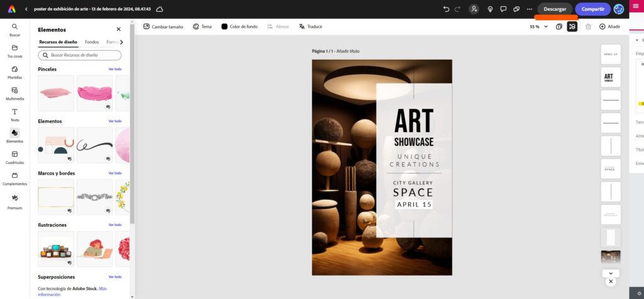Click Ver todo next to Pinceles
The height and width of the screenshot is (299, 644).
click(x=114, y=69)
